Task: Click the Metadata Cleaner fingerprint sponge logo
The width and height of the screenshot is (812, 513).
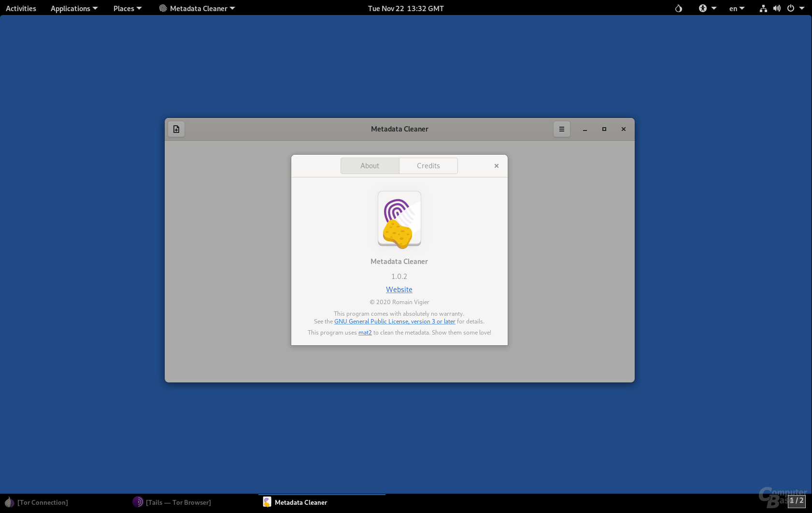Action: (x=399, y=220)
